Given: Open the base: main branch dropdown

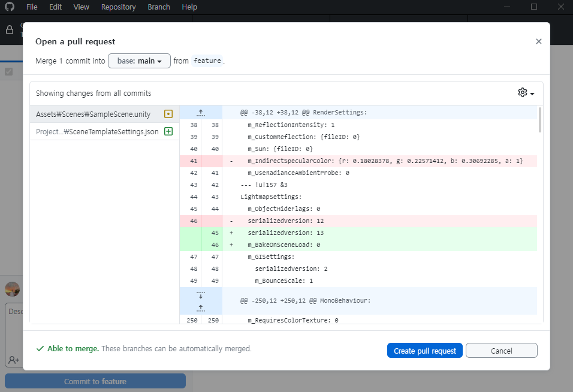Looking at the screenshot, I should click(139, 61).
